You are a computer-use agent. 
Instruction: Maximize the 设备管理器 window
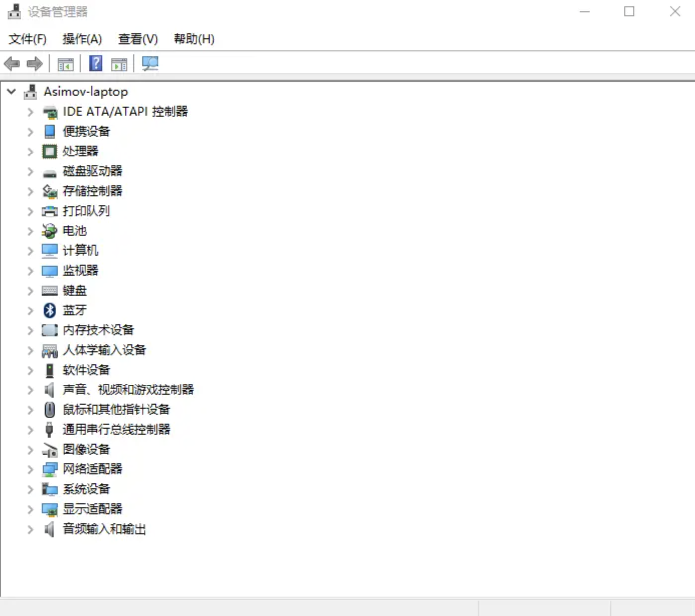click(629, 11)
